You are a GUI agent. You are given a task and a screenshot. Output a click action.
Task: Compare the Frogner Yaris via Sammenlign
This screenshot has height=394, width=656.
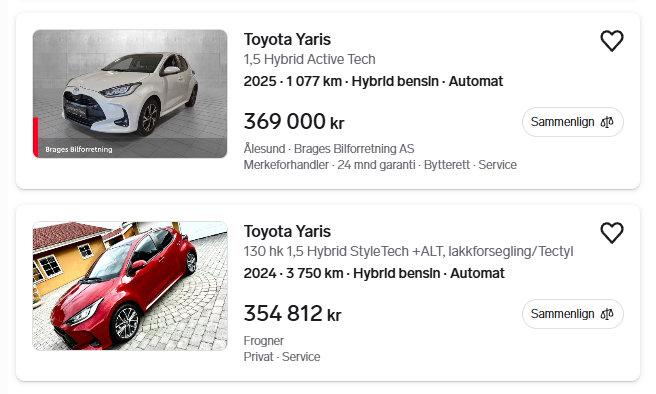(572, 314)
